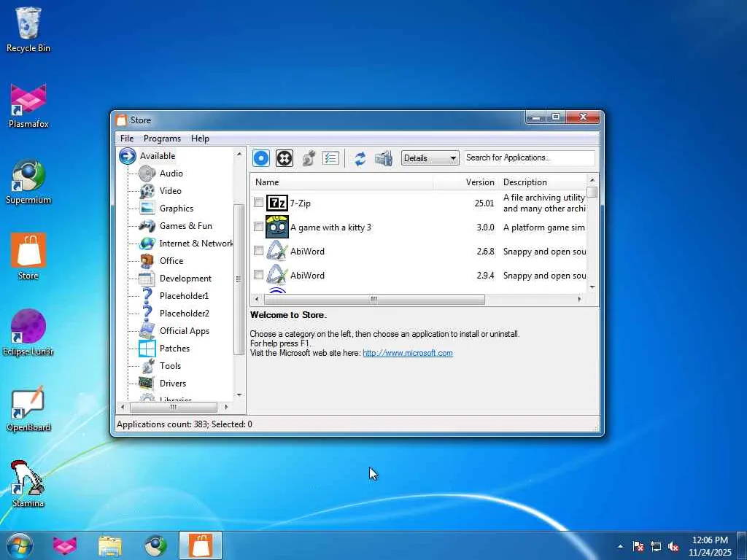This screenshot has width=747, height=560.
Task: Follow the http://www.microsoft.com link
Action: coord(407,353)
